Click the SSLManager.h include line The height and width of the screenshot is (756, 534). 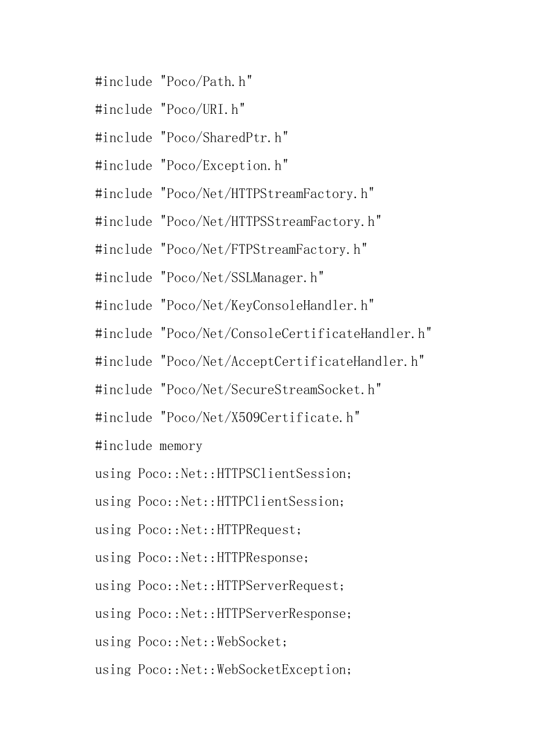click(x=210, y=278)
